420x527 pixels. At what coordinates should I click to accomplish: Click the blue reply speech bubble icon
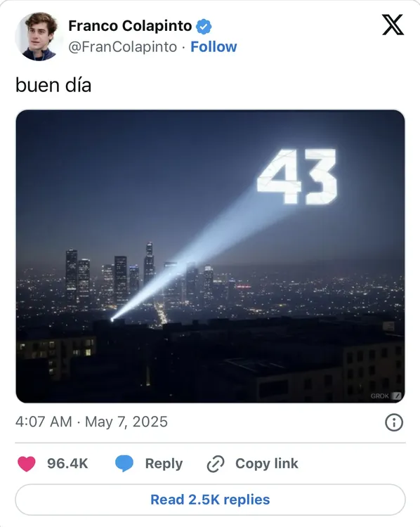[x=124, y=464]
